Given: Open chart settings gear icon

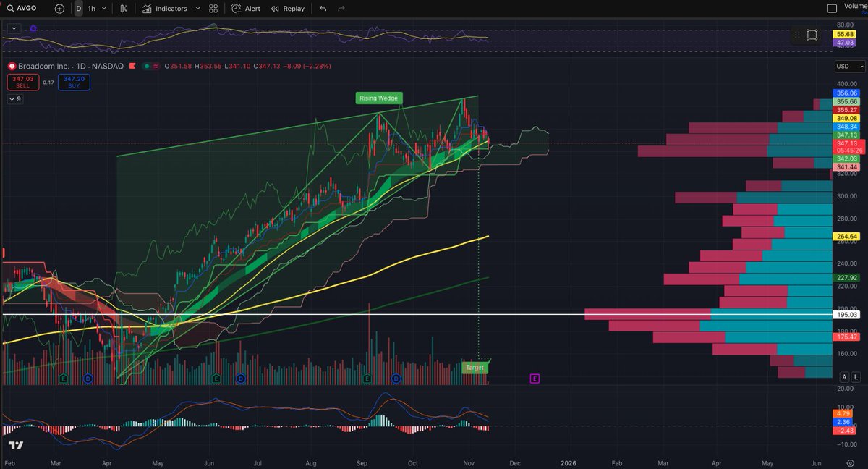Looking at the screenshot, I should pyautogui.click(x=851, y=462).
